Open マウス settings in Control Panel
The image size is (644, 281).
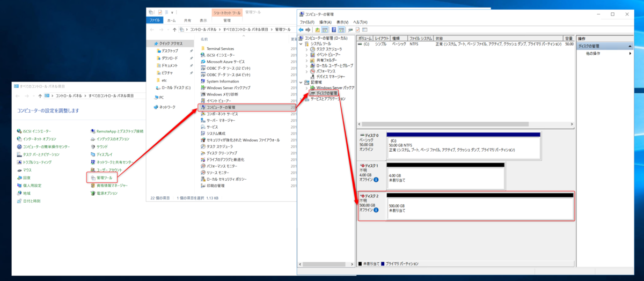(x=24, y=170)
